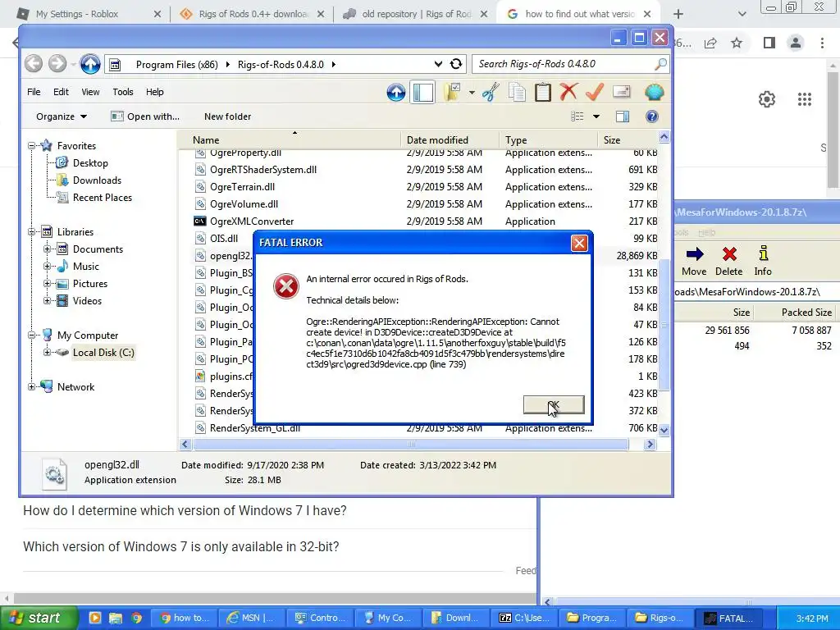The image size is (840, 630).
Task: Click OK in the FATAL ERROR dialog
Action: click(554, 405)
